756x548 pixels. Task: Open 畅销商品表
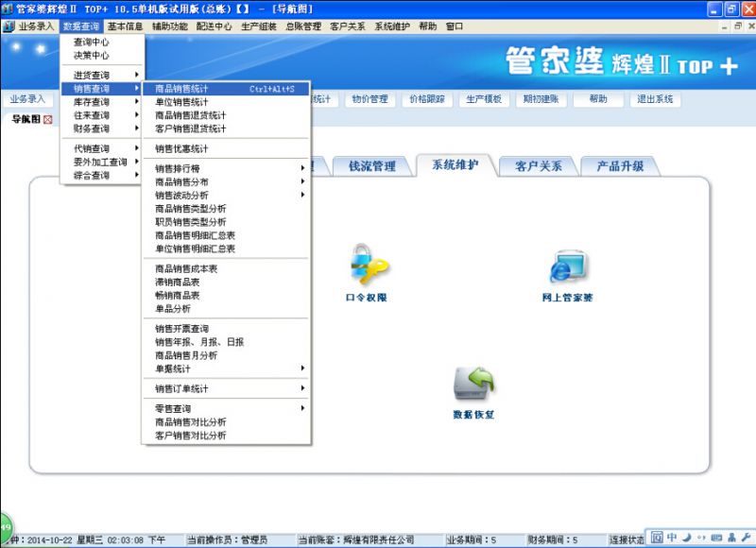[226, 296]
